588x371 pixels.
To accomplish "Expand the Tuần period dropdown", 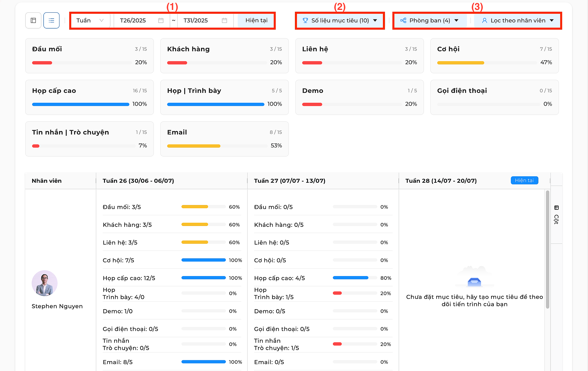I will tap(90, 20).
